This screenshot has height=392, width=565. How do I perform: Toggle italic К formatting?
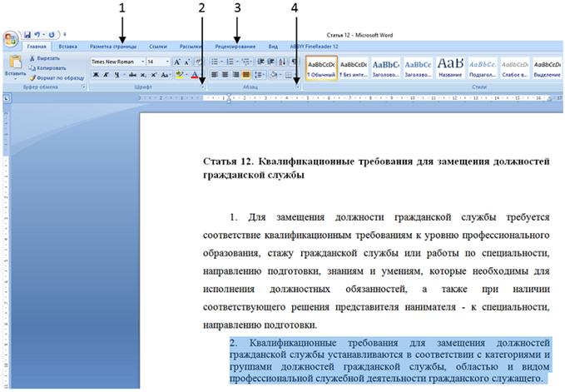click(106, 75)
